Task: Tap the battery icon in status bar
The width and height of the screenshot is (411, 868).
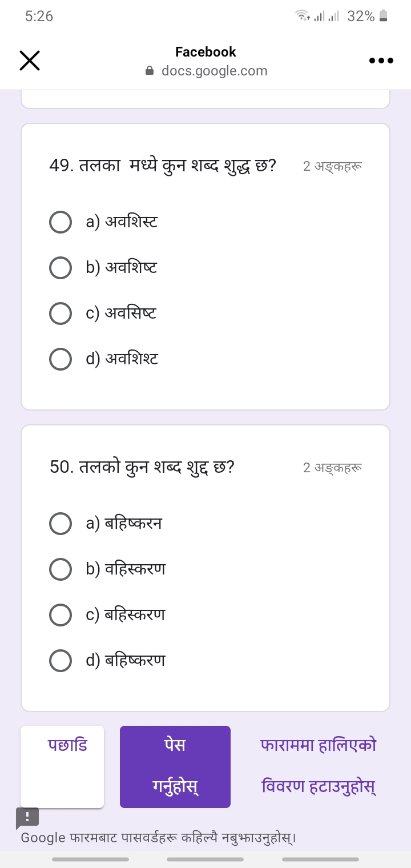Action: click(x=384, y=17)
